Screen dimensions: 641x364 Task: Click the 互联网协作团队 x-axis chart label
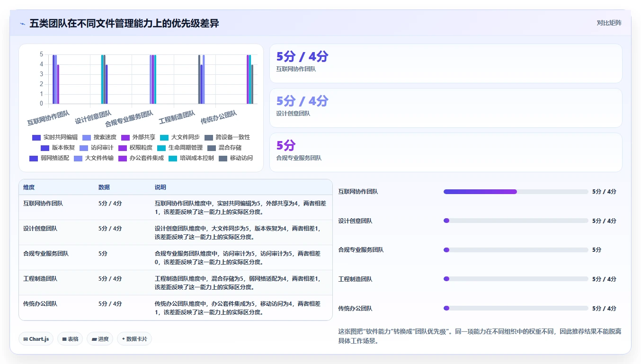click(48, 118)
